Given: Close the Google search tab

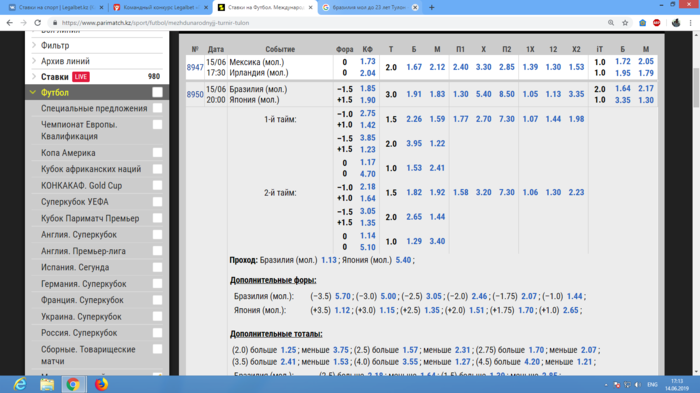Looking at the screenshot, I should click(x=415, y=8).
